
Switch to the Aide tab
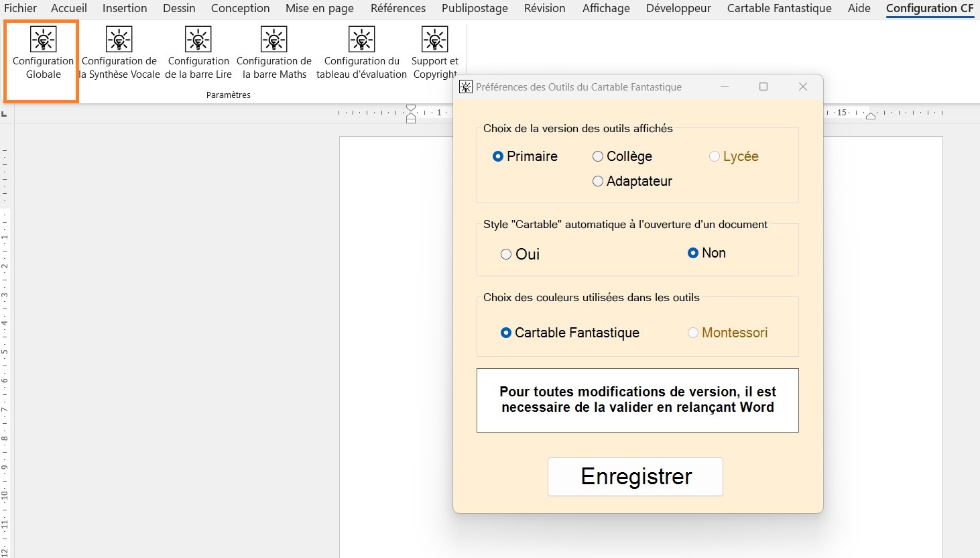point(859,8)
